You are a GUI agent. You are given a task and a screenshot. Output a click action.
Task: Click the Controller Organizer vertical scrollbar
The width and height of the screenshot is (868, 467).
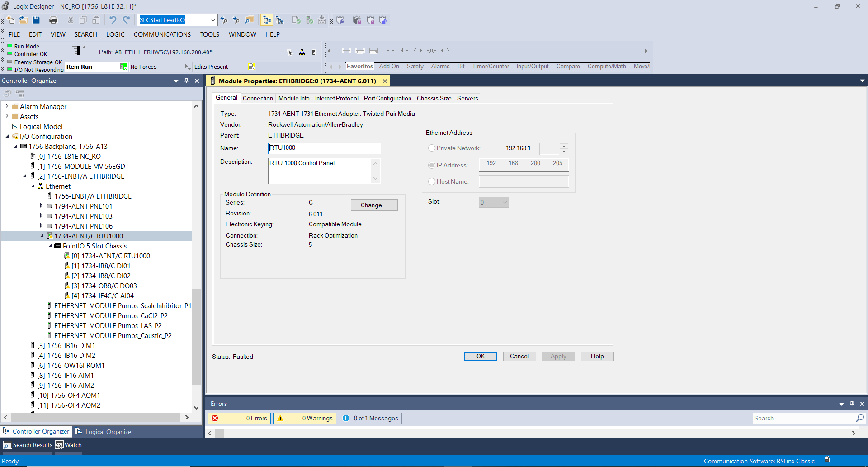coord(196,336)
